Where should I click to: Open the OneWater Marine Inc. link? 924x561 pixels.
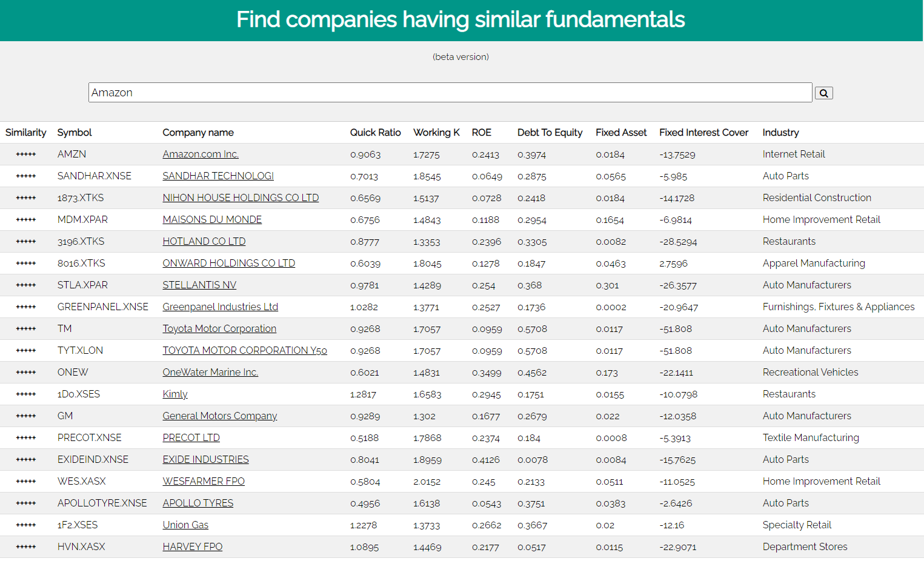coord(210,373)
